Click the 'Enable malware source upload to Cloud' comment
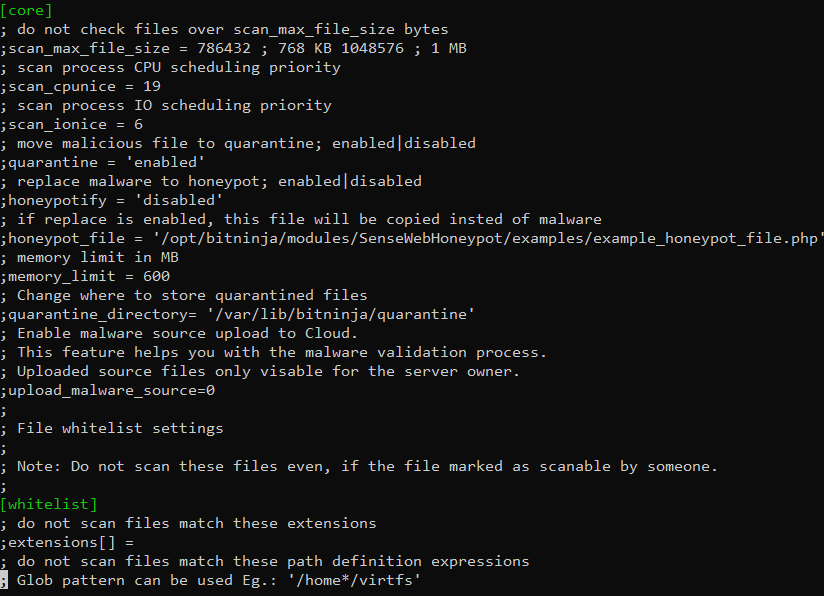Viewport: 824px width, 596px height. (187, 333)
